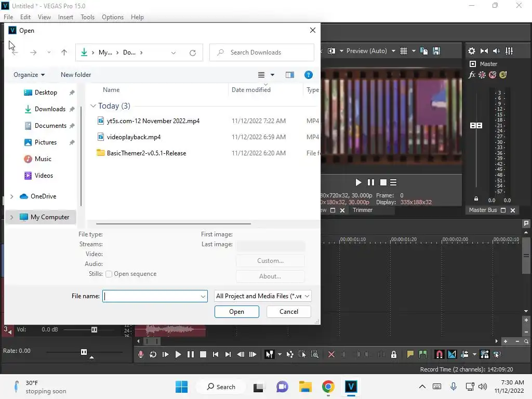This screenshot has width=532, height=399.
Task: Toggle Master solo icon
Action: click(503, 75)
